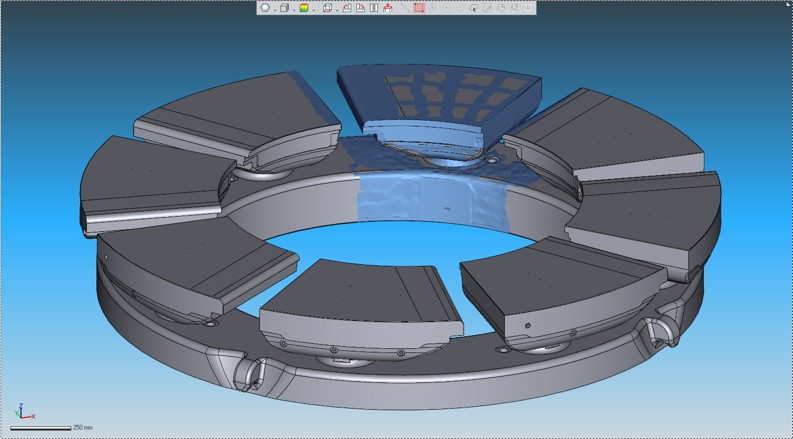Click the wireframe box view icon
Screen dimensions: 793x439
[x=327, y=8]
